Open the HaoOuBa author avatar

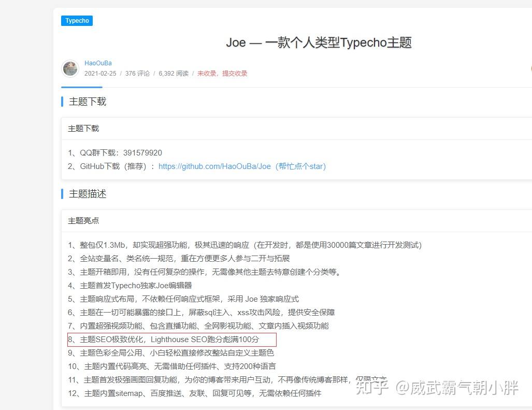click(x=70, y=68)
